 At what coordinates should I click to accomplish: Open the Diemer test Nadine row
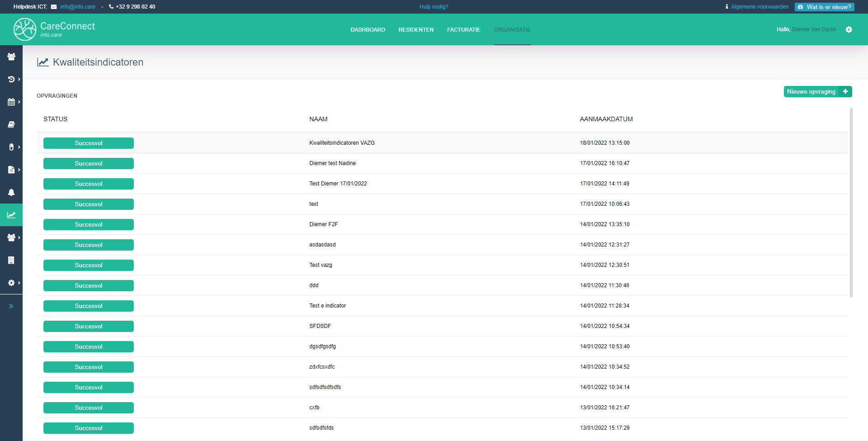coord(442,163)
